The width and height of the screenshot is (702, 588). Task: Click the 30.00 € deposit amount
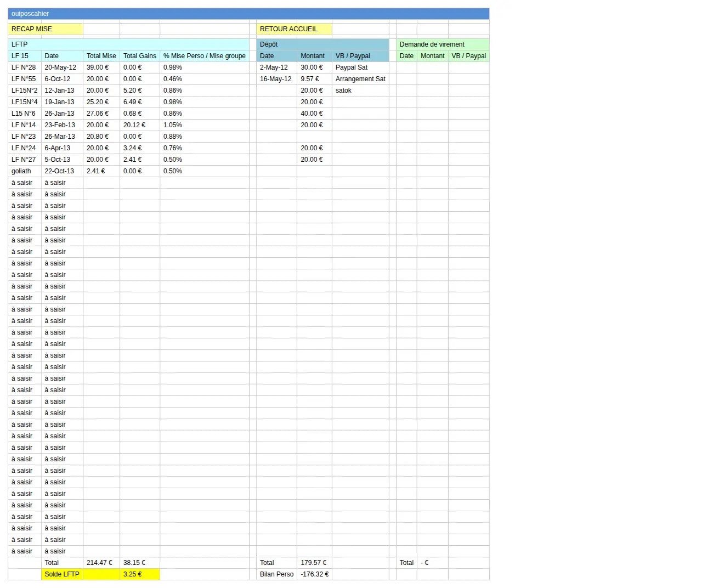coord(314,67)
